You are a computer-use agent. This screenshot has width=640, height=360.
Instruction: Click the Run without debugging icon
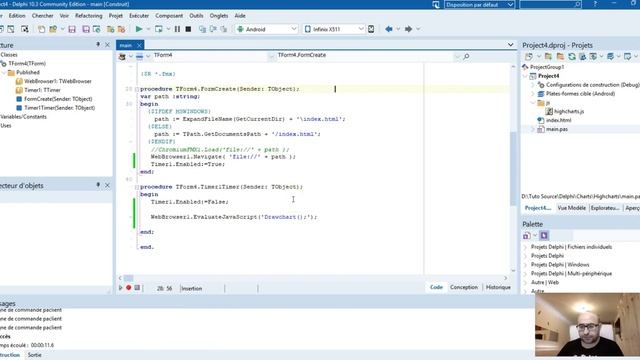(x=158, y=29)
